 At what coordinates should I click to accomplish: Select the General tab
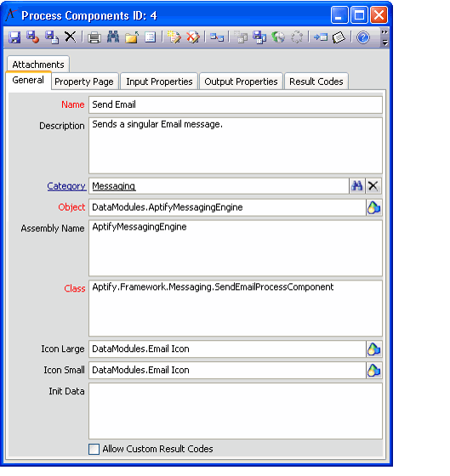[x=28, y=80]
